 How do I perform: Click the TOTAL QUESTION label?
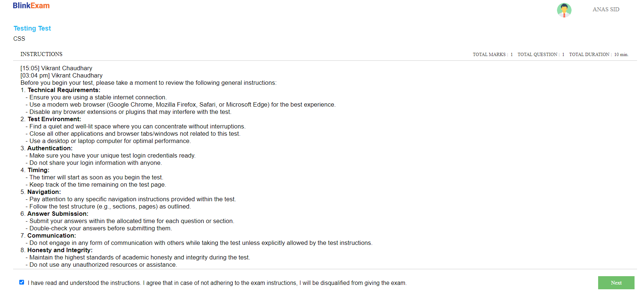(538, 55)
